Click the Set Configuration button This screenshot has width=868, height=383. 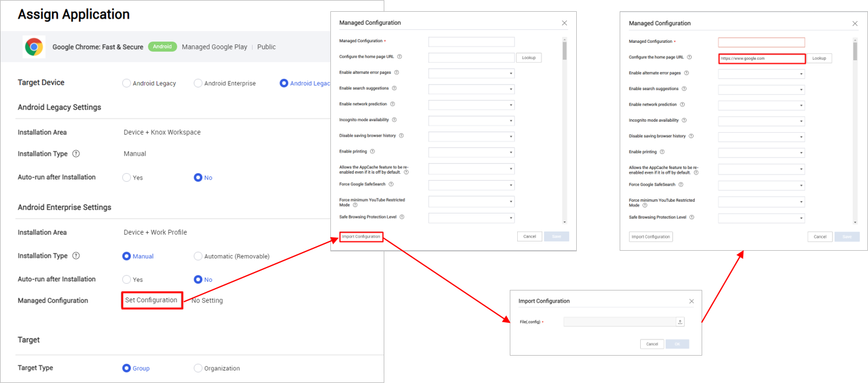(x=151, y=300)
